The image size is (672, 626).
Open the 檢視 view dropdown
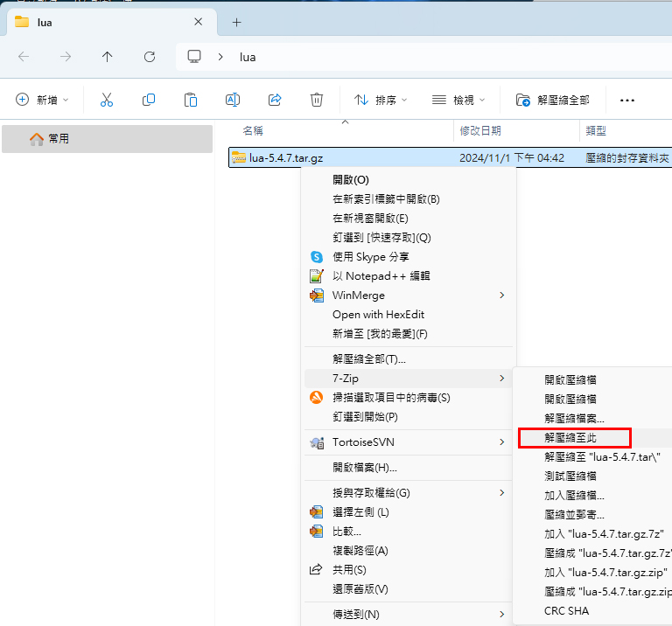(x=458, y=100)
